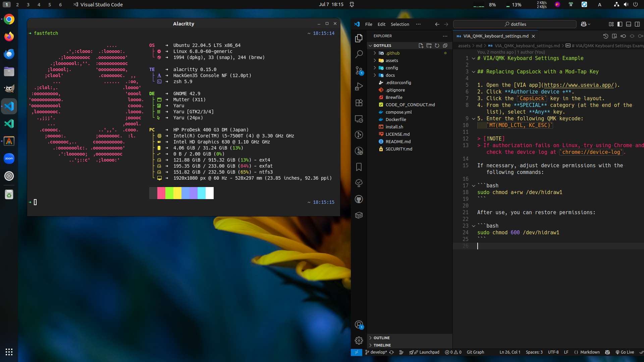
Task: Open Explorer views and more actions menu
Action: [445, 36]
